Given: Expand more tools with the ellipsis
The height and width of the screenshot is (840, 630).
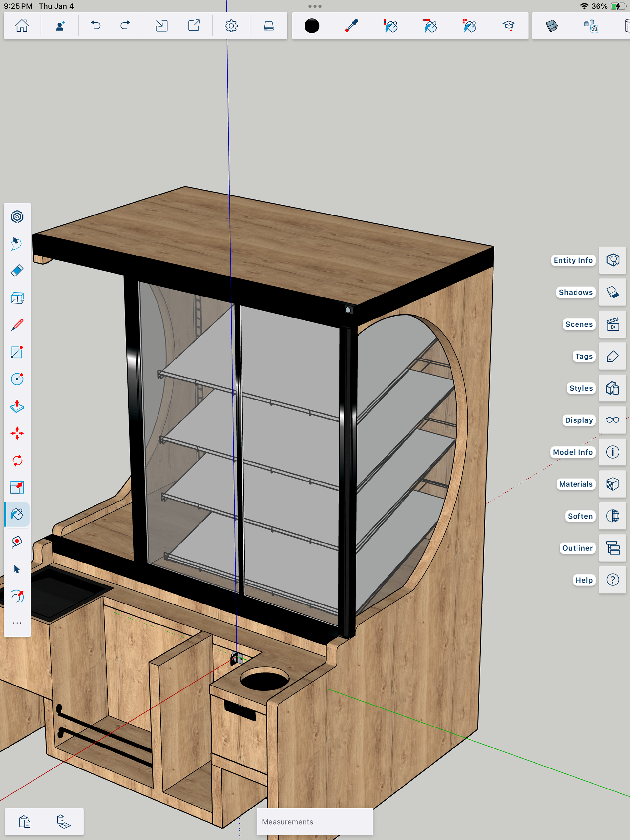Looking at the screenshot, I should click(x=17, y=623).
